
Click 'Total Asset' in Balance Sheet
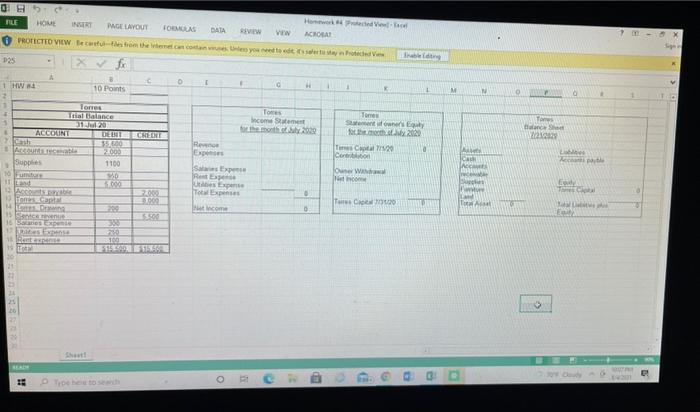pyautogui.click(x=475, y=203)
